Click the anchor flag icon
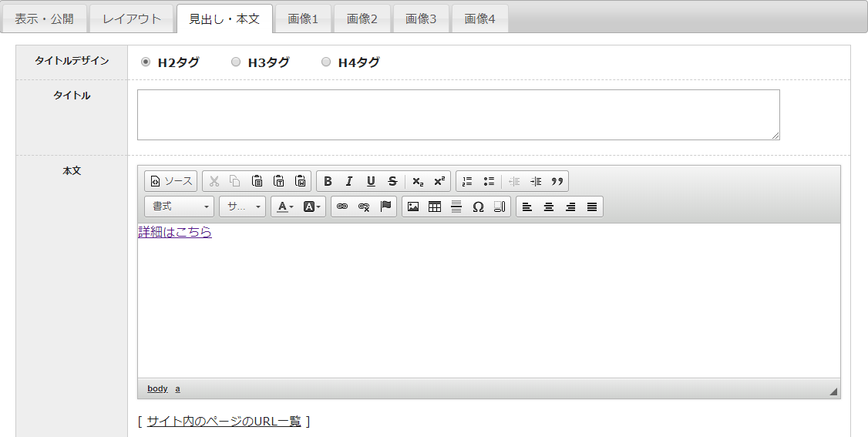The height and width of the screenshot is (437, 868). click(x=385, y=207)
